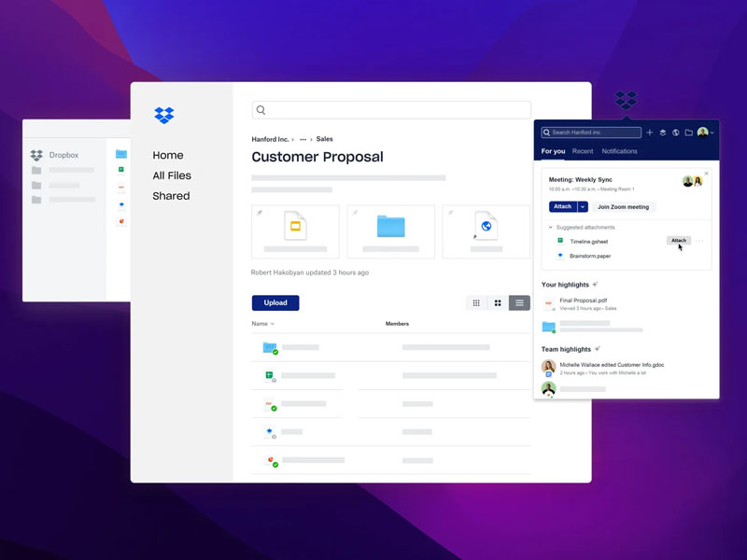Image resolution: width=747 pixels, height=560 pixels.
Task: Click the magnifier icon in main search bar
Action: 261,110
